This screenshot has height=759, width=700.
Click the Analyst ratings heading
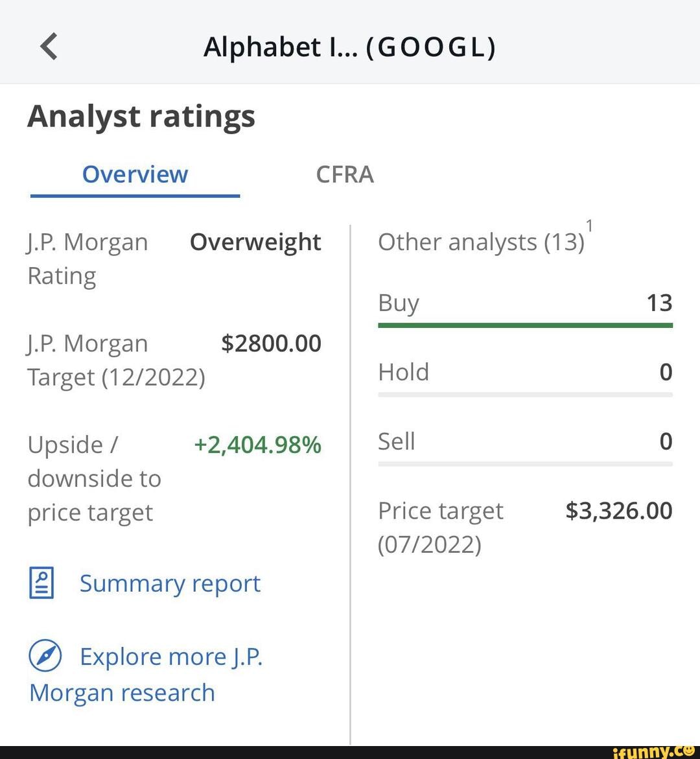click(141, 117)
